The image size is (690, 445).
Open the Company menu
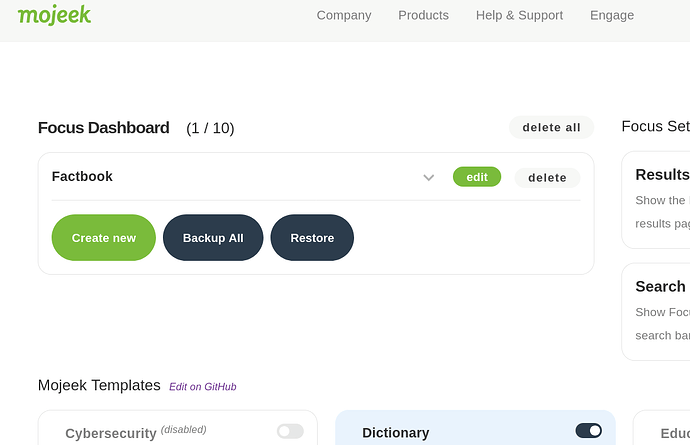[344, 15]
